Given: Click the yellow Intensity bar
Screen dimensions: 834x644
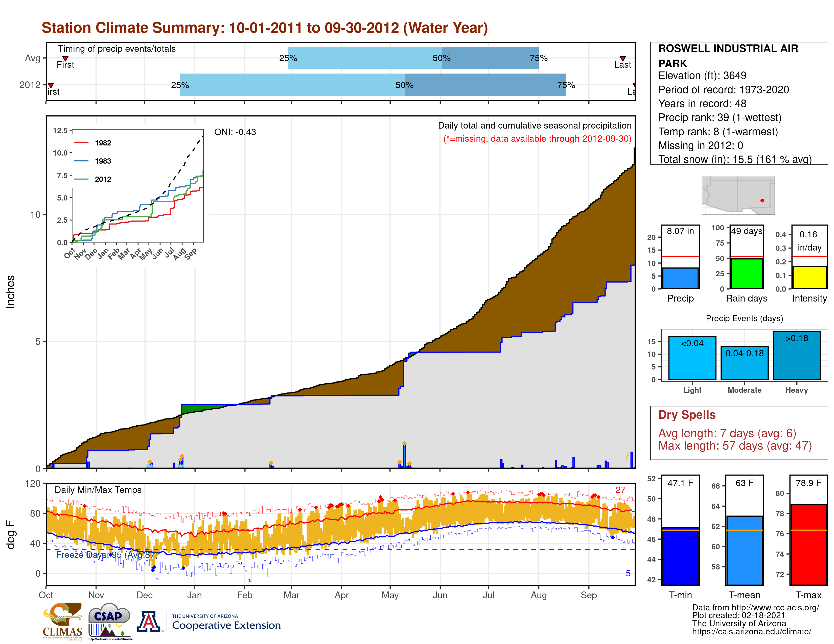Looking at the screenshot, I should click(809, 277).
